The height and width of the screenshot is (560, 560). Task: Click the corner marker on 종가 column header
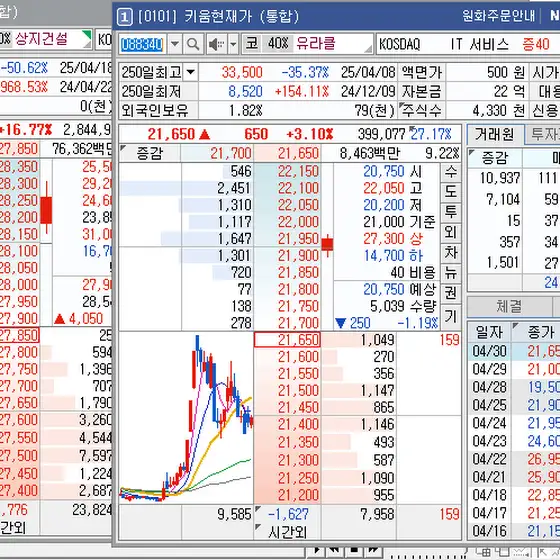[515, 326]
